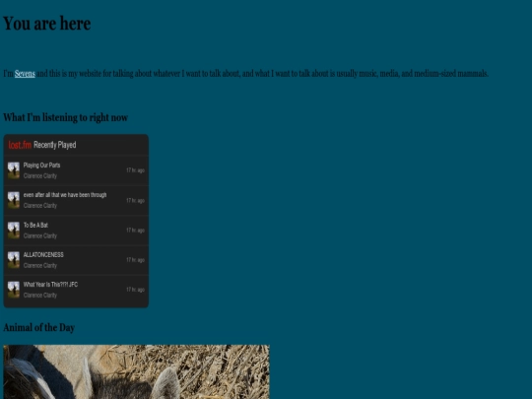Open the Recently Played header link
This screenshot has width=532, height=399.
pos(55,145)
